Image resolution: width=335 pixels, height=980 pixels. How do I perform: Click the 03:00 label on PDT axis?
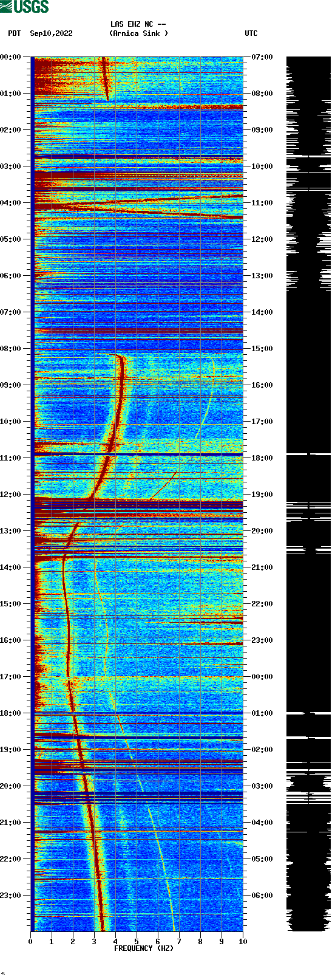11,166
